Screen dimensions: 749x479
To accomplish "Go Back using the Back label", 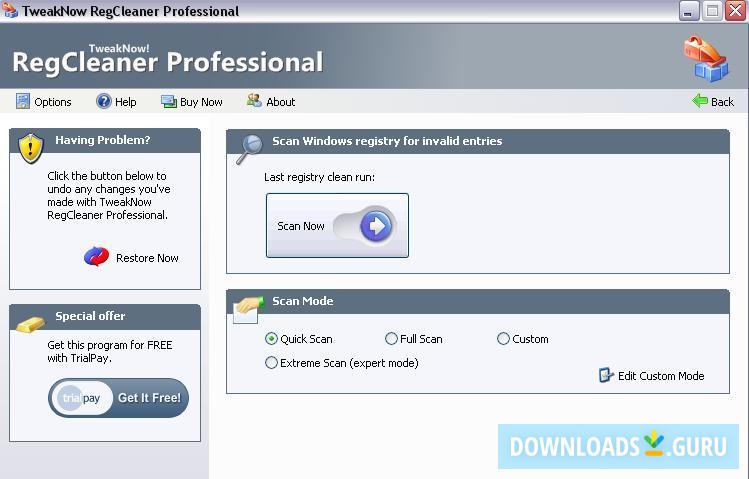I will pos(722,102).
